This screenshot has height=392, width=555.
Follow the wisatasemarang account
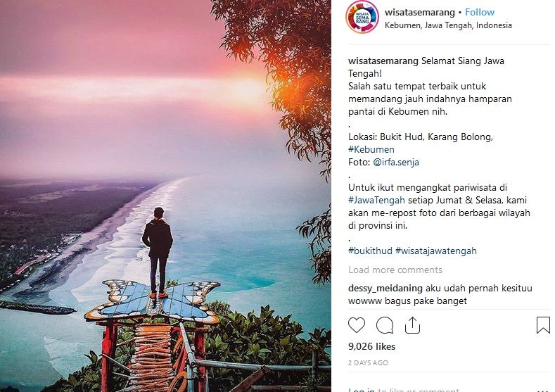click(480, 13)
